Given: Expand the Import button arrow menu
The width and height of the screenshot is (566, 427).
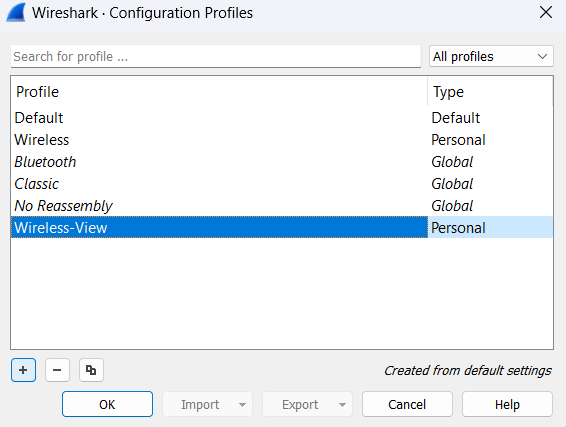Looking at the screenshot, I should [x=243, y=405].
